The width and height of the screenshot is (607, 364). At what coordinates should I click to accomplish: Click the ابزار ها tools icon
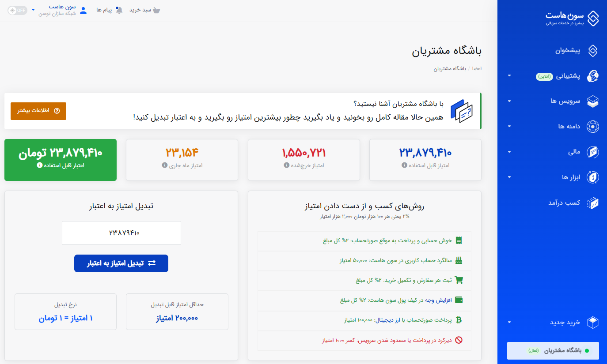tap(592, 177)
